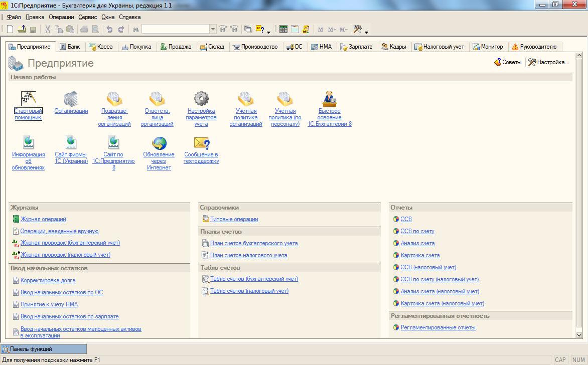
Task: Open Карточка счета (налоговый учет) link
Action: point(443,303)
